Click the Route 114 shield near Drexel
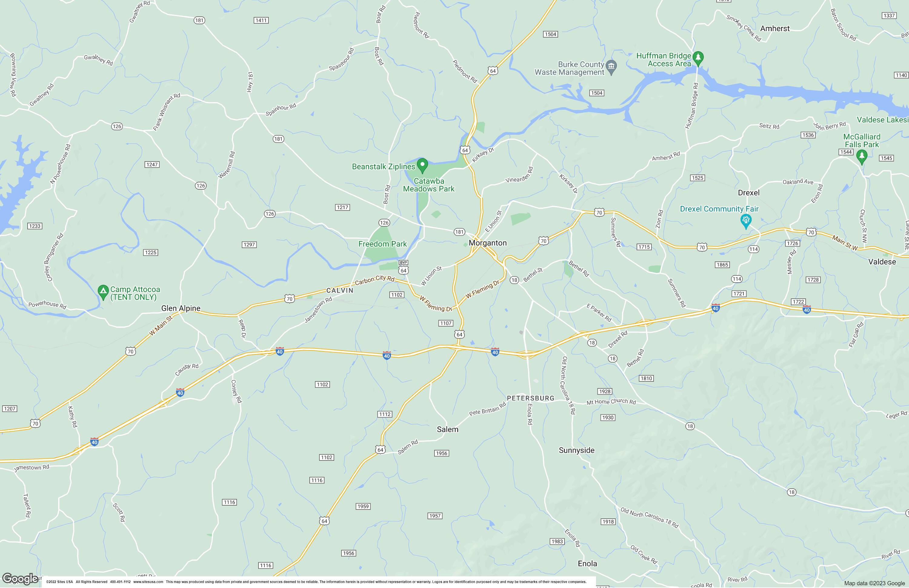The width and height of the screenshot is (909, 588). 753,249
